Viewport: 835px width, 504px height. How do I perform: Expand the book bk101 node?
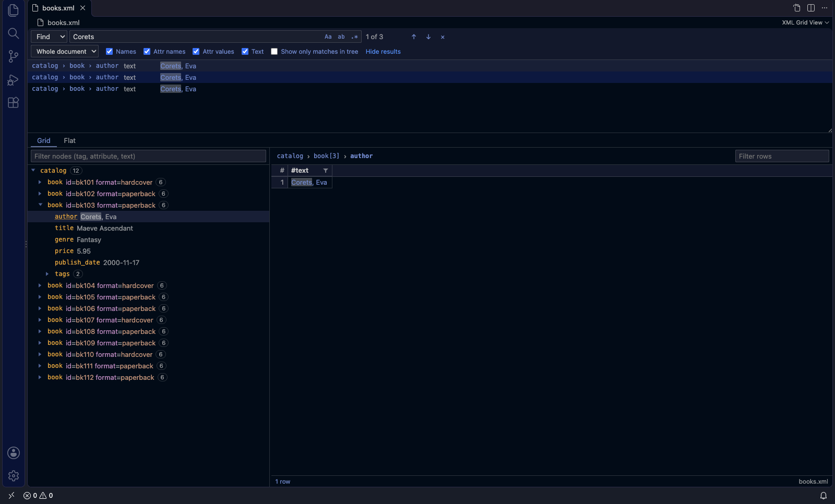(40, 182)
